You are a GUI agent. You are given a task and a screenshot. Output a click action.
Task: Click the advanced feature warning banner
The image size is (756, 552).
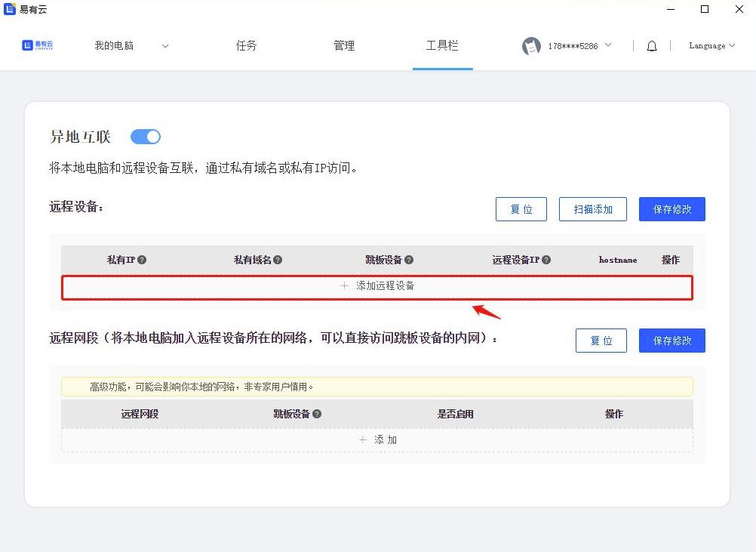377,387
